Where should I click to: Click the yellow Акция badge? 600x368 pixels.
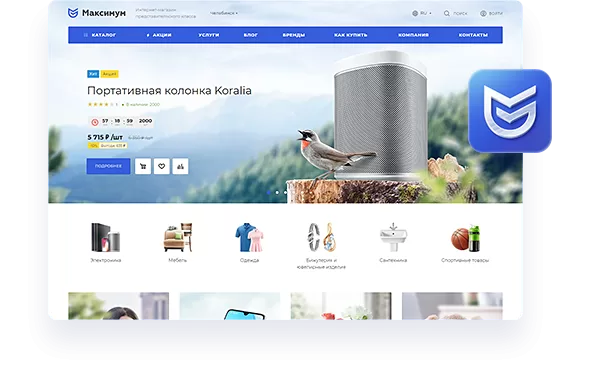109,74
